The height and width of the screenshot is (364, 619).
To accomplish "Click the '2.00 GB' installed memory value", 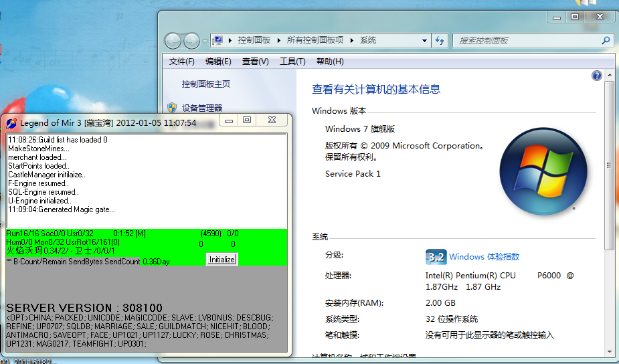I will pos(440,303).
